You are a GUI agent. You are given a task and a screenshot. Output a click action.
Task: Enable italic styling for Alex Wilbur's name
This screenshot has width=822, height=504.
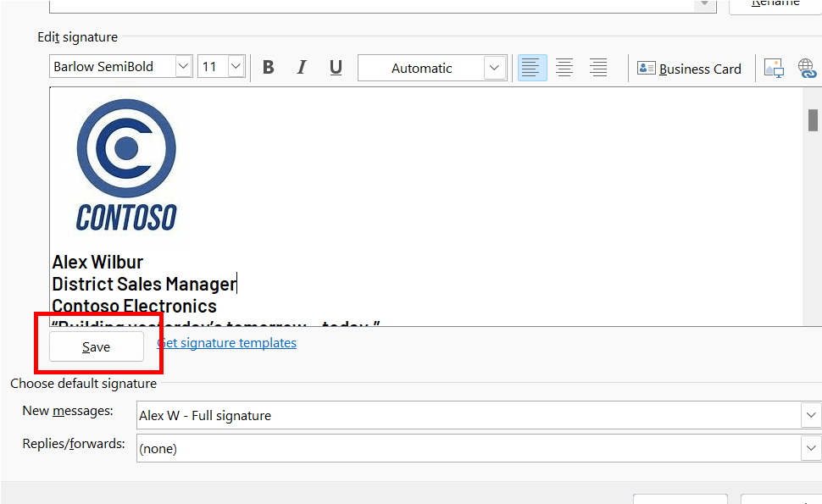click(302, 67)
